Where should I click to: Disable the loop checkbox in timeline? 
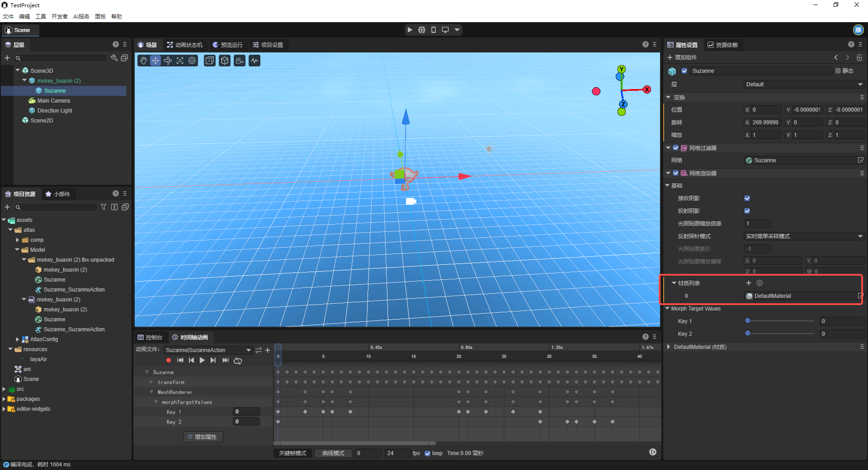(428, 453)
